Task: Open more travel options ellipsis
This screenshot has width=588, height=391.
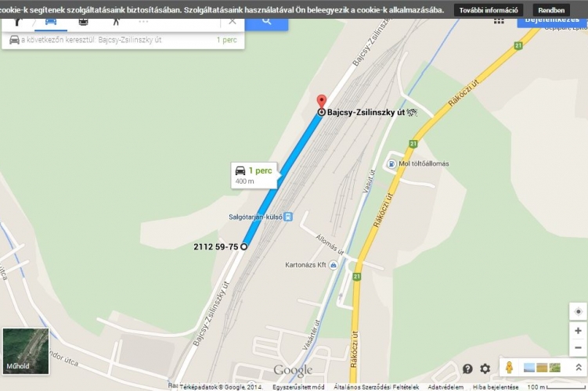Action: [143, 22]
